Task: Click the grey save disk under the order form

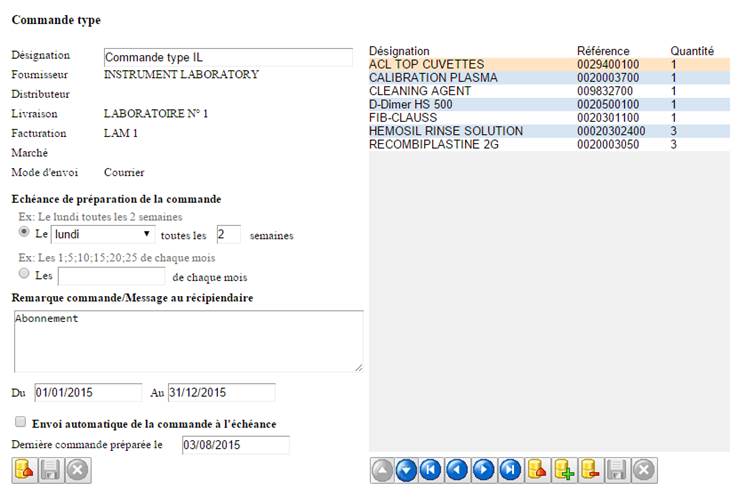Action: (51, 470)
